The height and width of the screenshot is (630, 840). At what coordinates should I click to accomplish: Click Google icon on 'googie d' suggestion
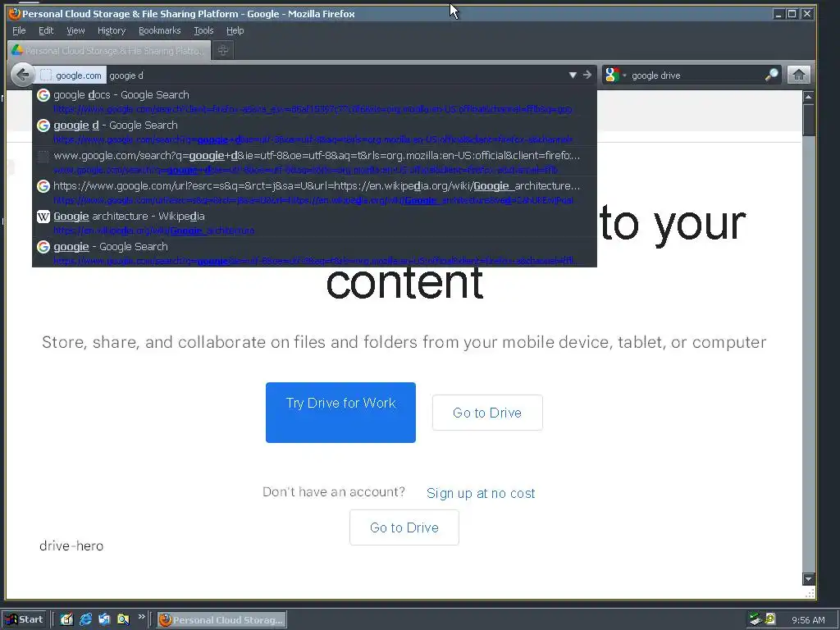pyautogui.click(x=43, y=126)
